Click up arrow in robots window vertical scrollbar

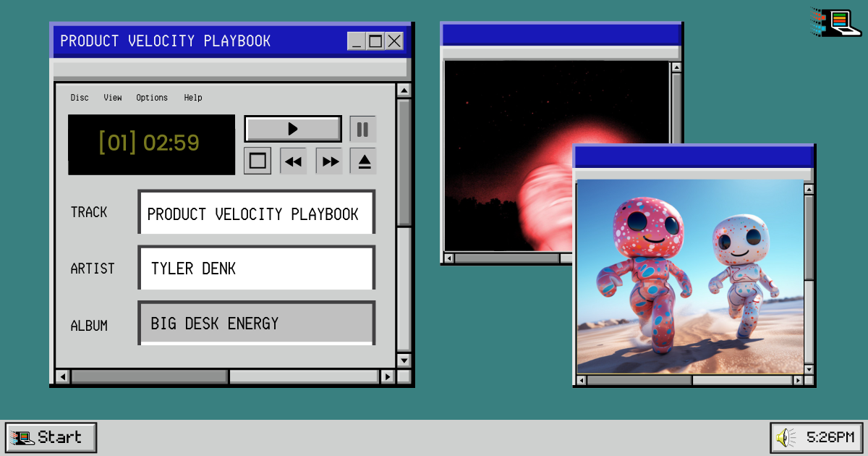click(809, 189)
